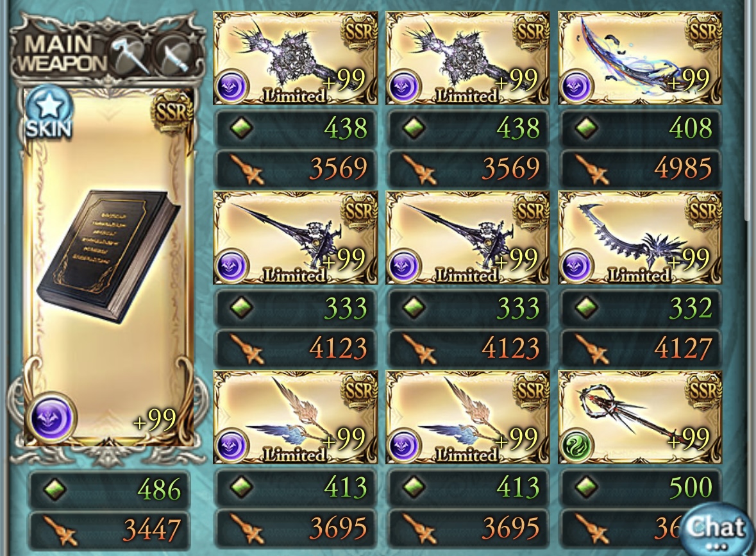Screen dimensions: 756x556
Task: Select the Limited scythe weapon with 4127 attack
Action: point(640,238)
